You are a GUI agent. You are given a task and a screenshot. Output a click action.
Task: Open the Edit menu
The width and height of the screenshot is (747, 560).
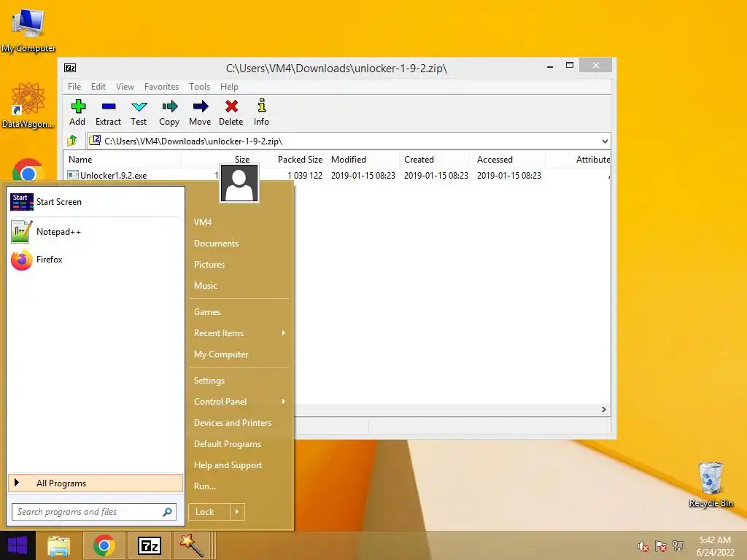tap(98, 87)
